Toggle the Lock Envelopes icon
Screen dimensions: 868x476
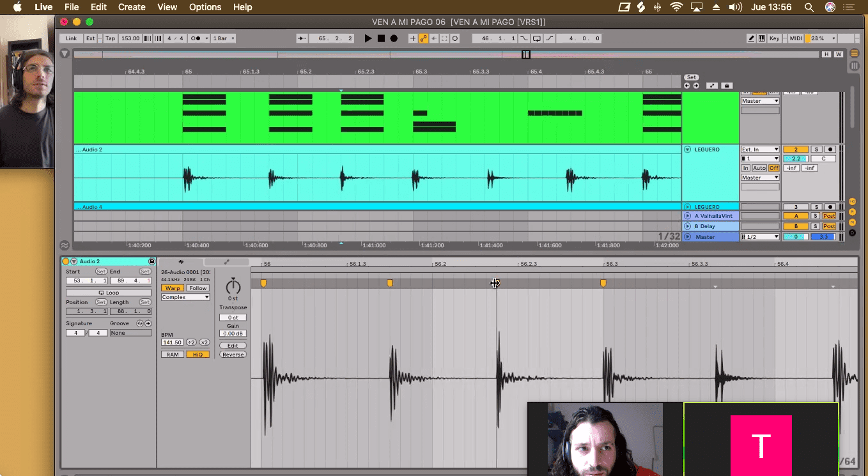[x=727, y=86]
